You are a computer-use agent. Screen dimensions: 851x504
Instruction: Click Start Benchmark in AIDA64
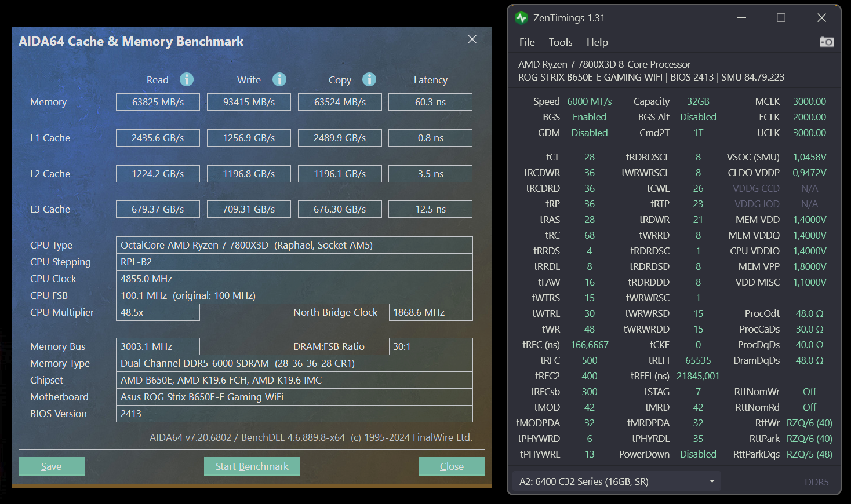click(252, 466)
